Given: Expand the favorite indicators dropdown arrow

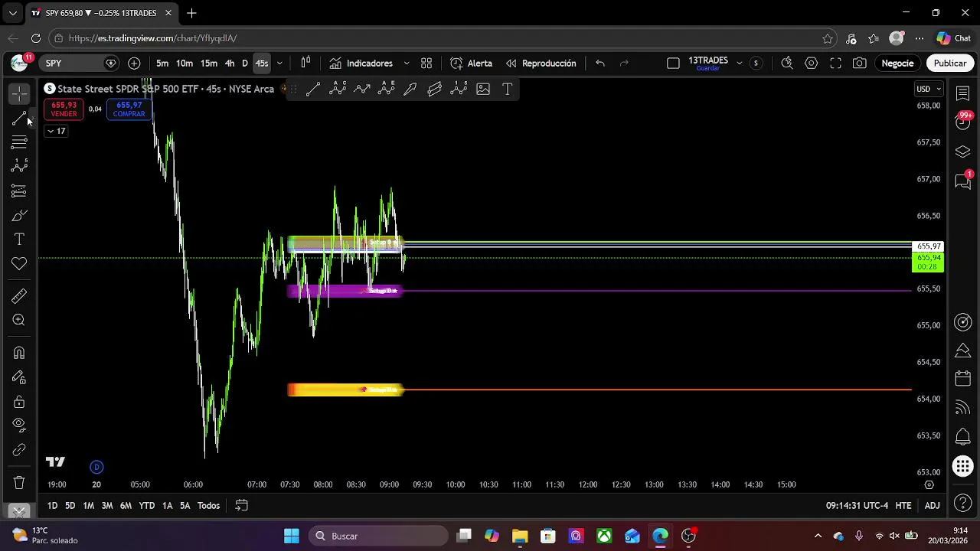Looking at the screenshot, I should coord(407,64).
